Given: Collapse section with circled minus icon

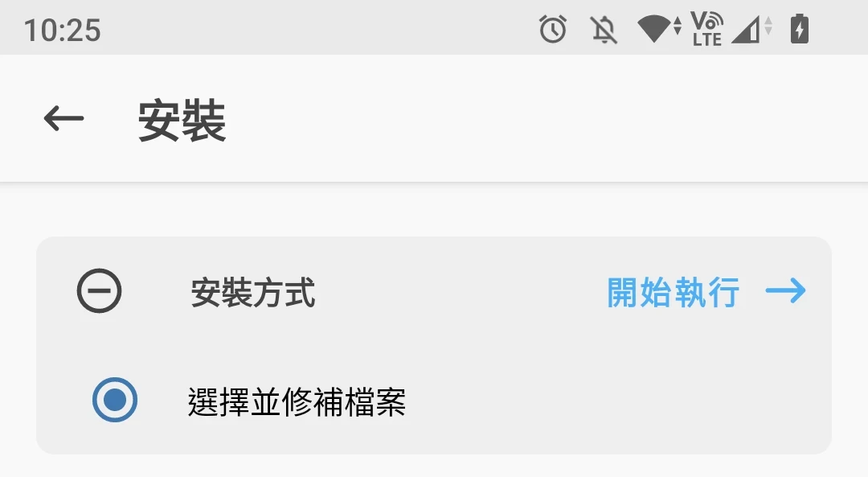Looking at the screenshot, I should (x=99, y=291).
